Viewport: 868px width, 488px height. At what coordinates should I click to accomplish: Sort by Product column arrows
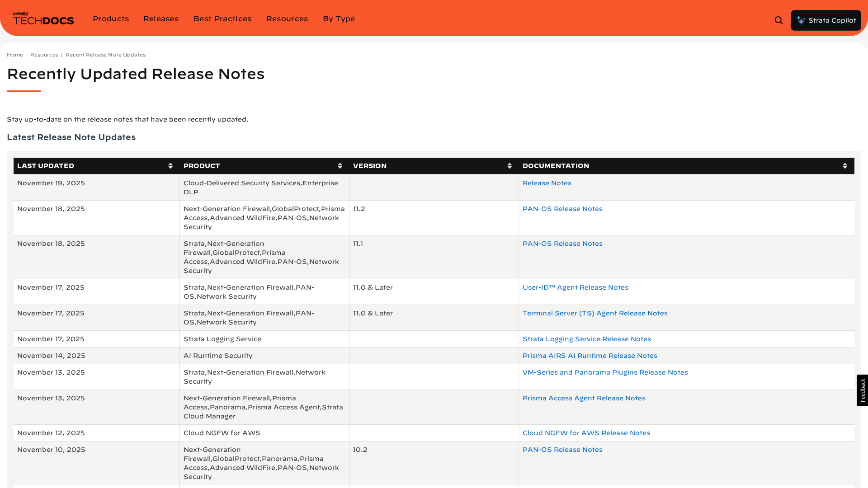[x=340, y=166]
